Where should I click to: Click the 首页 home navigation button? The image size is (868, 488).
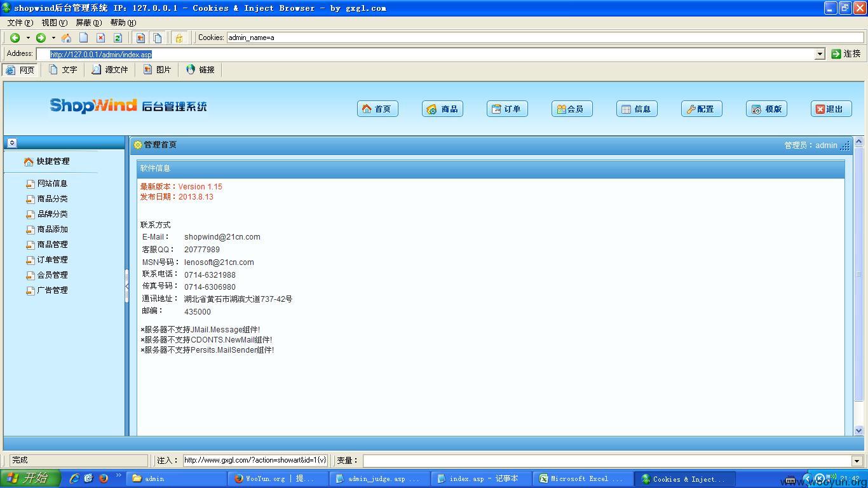point(377,109)
